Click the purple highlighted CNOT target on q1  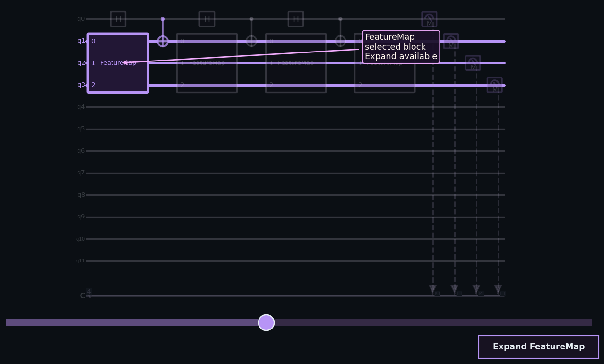click(163, 41)
